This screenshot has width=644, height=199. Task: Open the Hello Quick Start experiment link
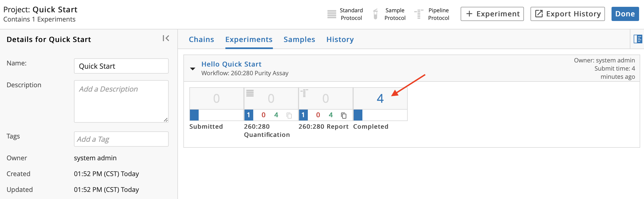[x=231, y=64]
